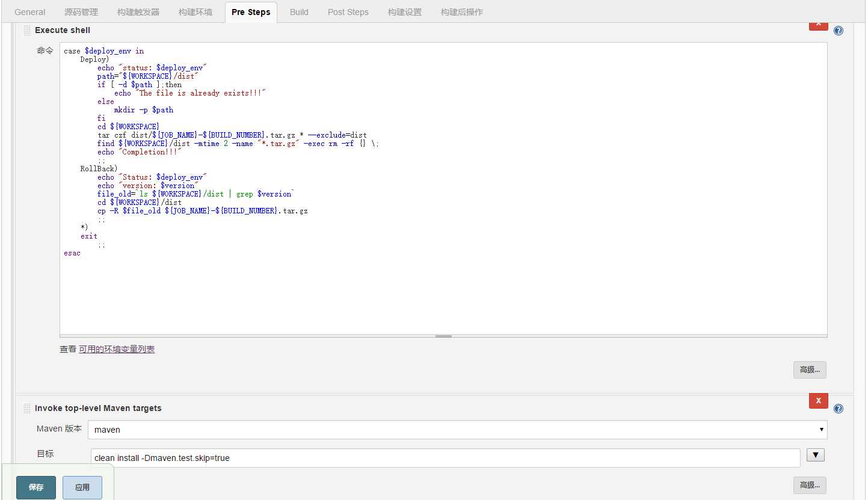
Task: Click the textarea resize grip bar
Action: [x=443, y=337]
